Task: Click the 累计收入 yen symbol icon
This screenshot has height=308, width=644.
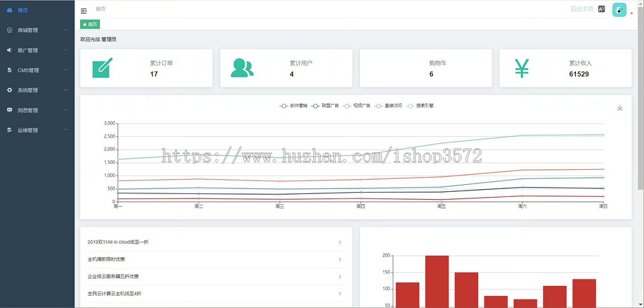Action: point(522,68)
